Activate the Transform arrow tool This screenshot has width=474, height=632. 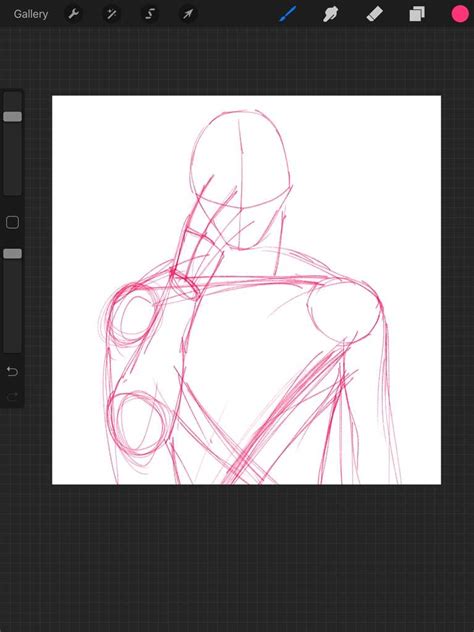[187, 15]
